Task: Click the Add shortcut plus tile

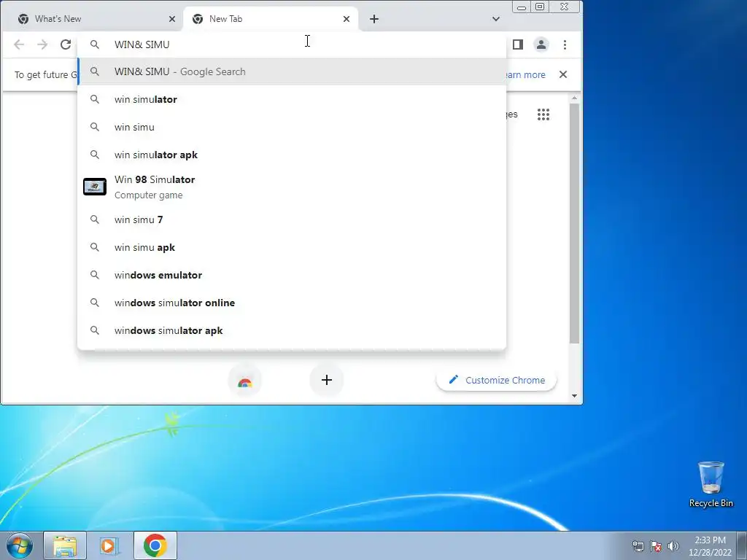Action: pyautogui.click(x=326, y=379)
